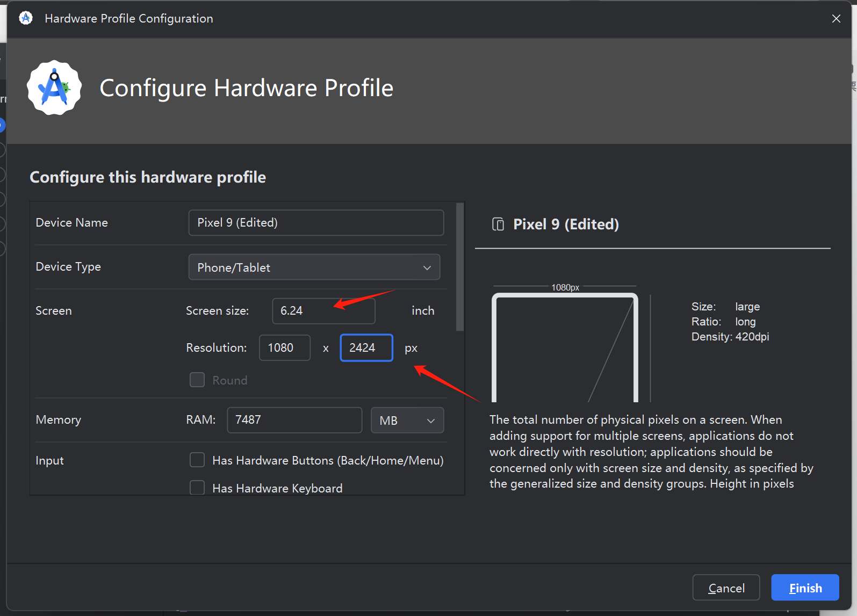Viewport: 857px width, 616px height.
Task: Toggle the Round screen checkbox
Action: tap(197, 380)
